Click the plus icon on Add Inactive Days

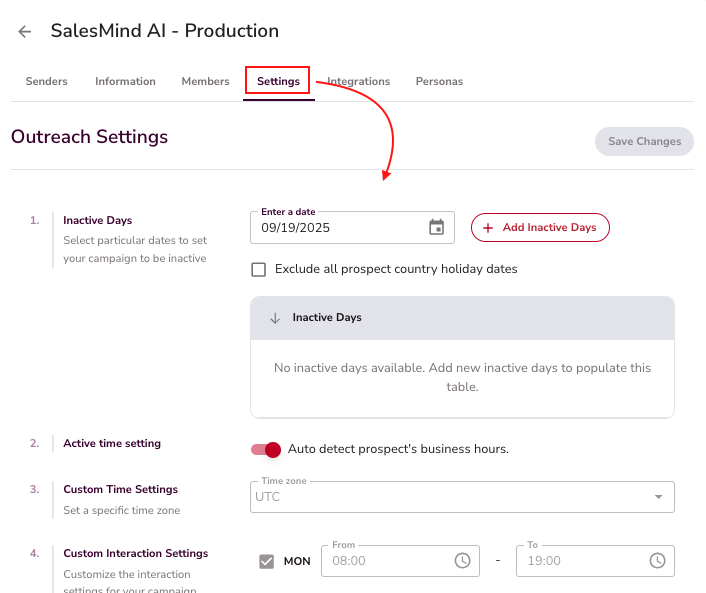(488, 228)
